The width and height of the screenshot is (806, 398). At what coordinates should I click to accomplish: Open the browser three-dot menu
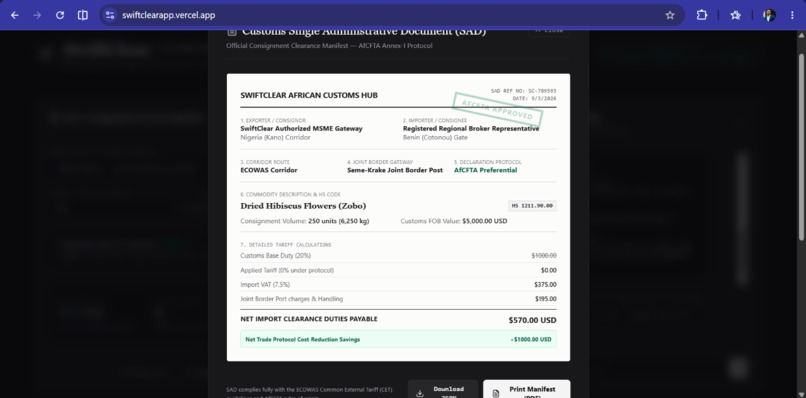(792, 15)
